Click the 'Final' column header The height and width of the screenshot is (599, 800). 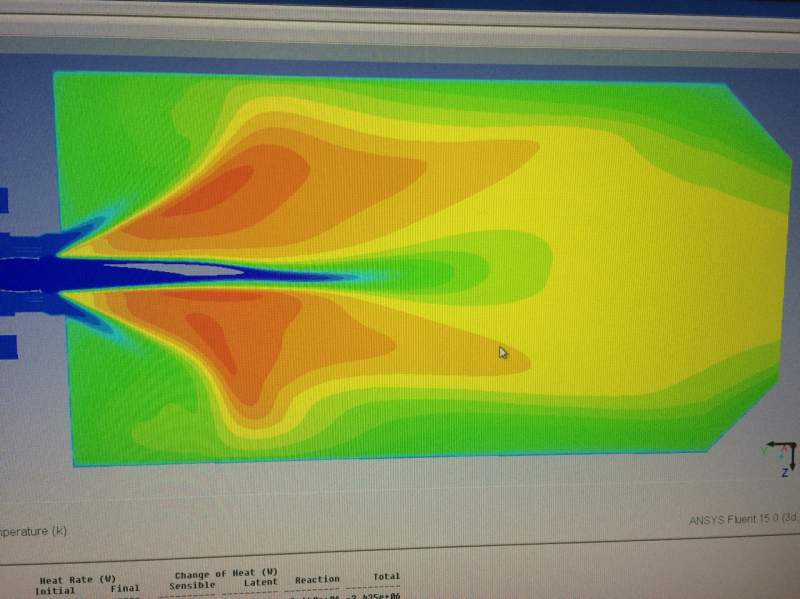pos(124,588)
